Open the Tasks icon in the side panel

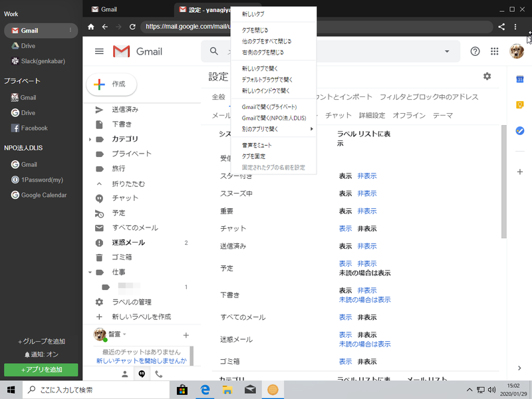(x=520, y=130)
